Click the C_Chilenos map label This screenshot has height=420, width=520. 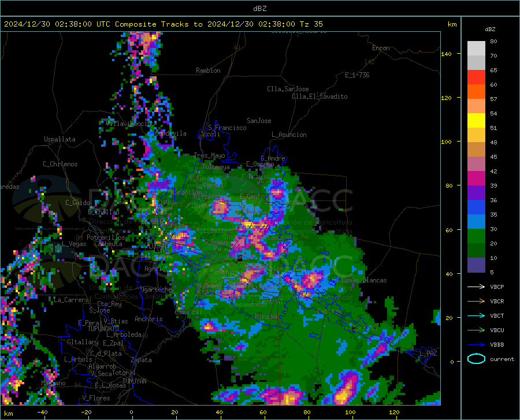point(60,164)
